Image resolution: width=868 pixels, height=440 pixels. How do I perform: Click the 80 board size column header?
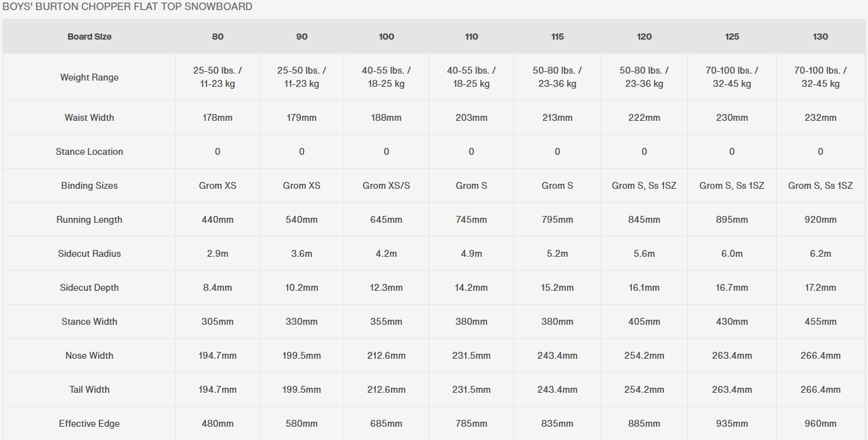click(x=218, y=37)
